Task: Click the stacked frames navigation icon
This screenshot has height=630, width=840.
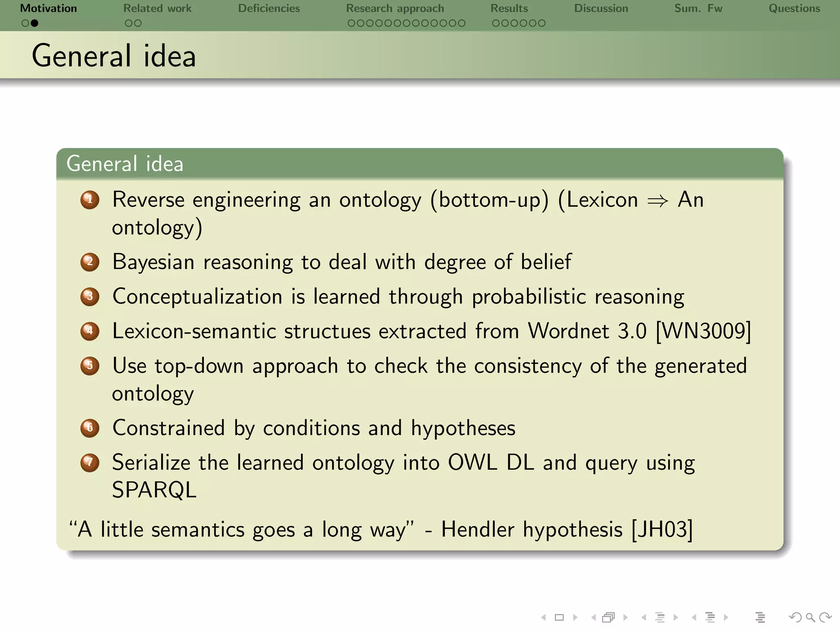Action: tap(609, 617)
